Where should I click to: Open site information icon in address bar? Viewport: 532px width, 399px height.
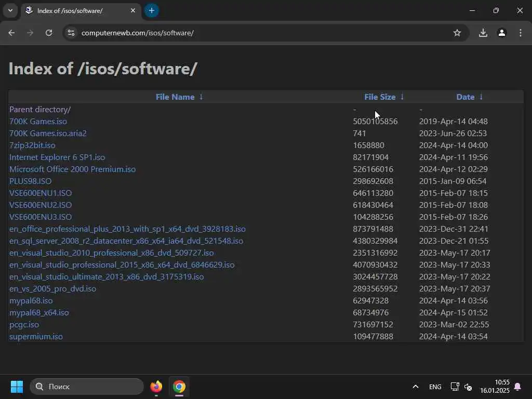[71, 33]
